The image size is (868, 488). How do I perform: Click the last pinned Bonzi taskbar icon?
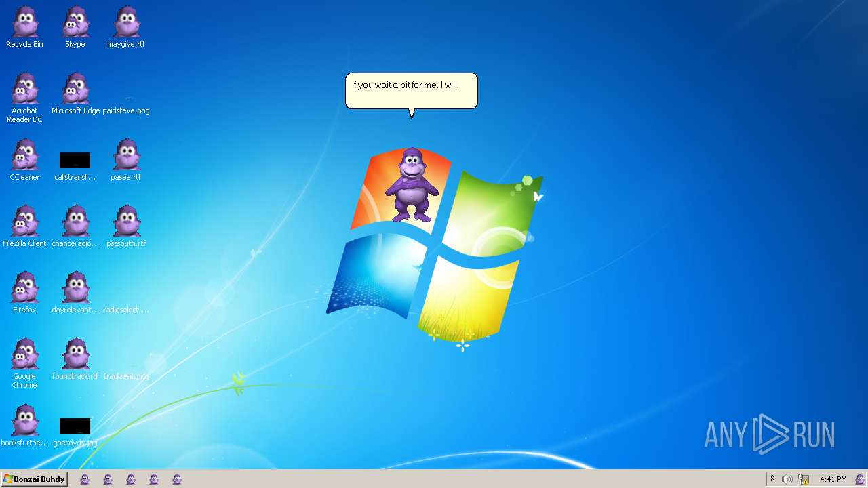pos(177,479)
